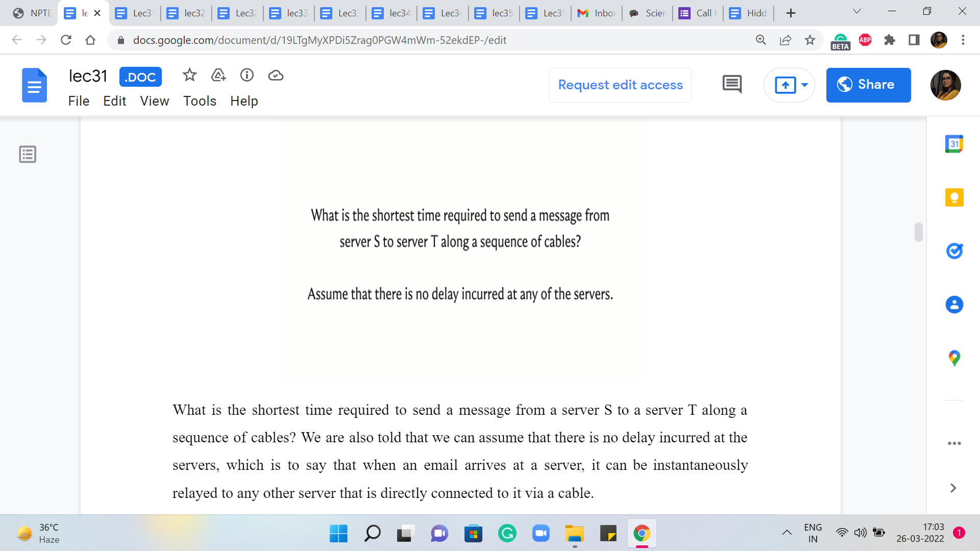Open document details info icon
The image size is (980, 551).
click(247, 76)
